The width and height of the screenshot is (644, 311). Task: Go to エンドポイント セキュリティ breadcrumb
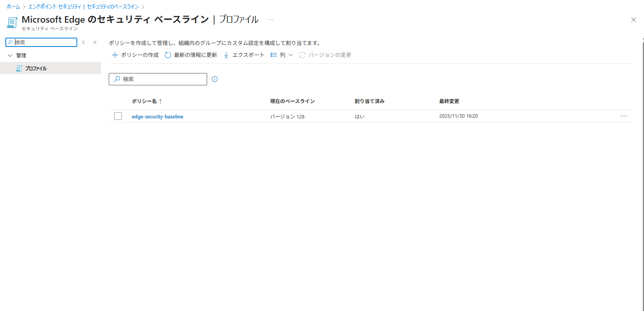(55, 7)
